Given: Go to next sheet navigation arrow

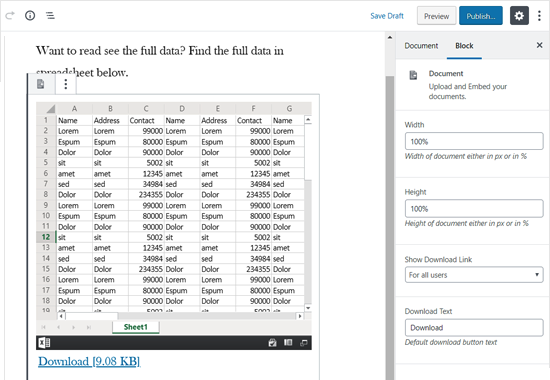Looking at the screenshot, I should point(73,327).
